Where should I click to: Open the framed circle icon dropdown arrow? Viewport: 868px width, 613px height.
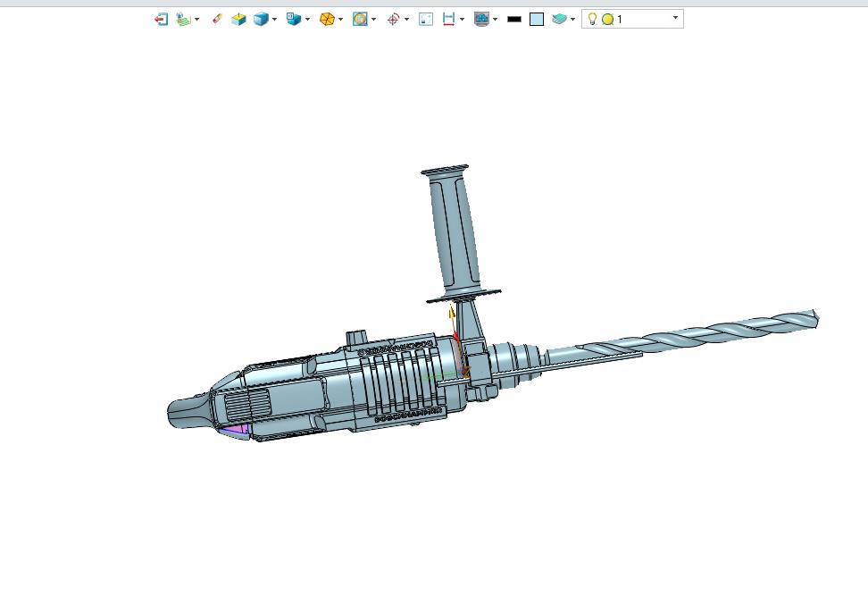[x=373, y=20]
